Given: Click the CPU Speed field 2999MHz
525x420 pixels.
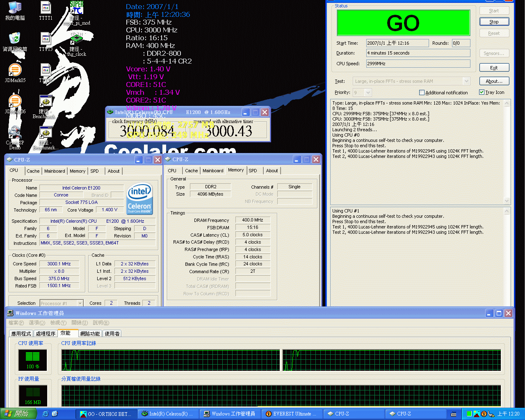Looking at the screenshot, I should coord(418,64).
